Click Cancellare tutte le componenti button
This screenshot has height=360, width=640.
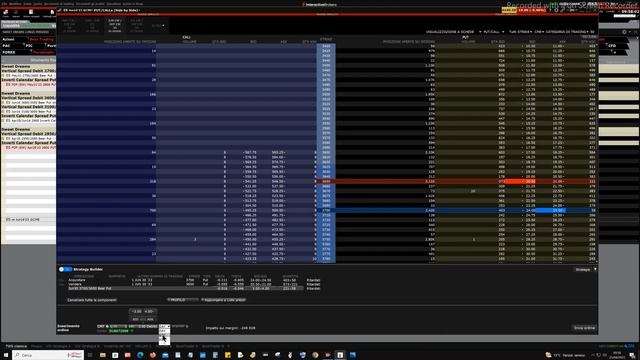[92, 300]
